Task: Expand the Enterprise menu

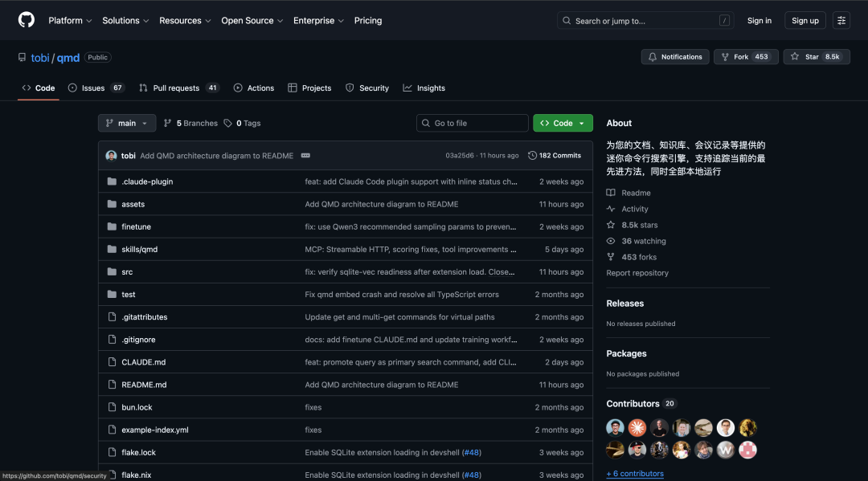Action: [318, 20]
